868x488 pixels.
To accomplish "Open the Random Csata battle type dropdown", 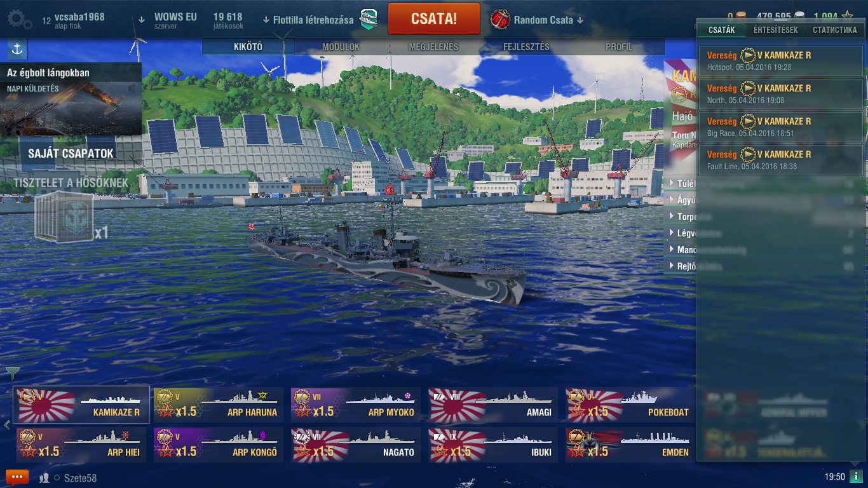I will [537, 20].
